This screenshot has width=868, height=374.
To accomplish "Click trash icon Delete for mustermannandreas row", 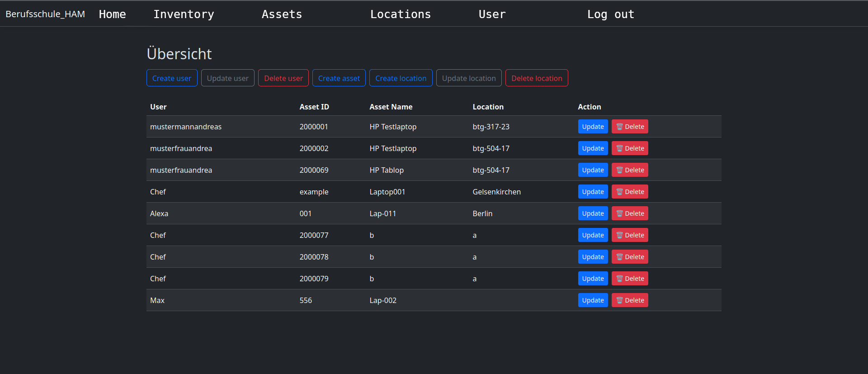I will click(x=629, y=127).
